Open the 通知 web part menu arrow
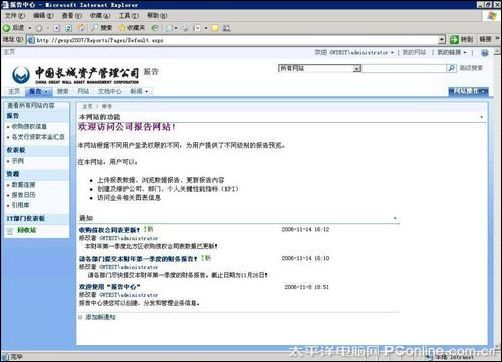Image resolution: width=502 pixels, height=362 pixels. (395, 218)
